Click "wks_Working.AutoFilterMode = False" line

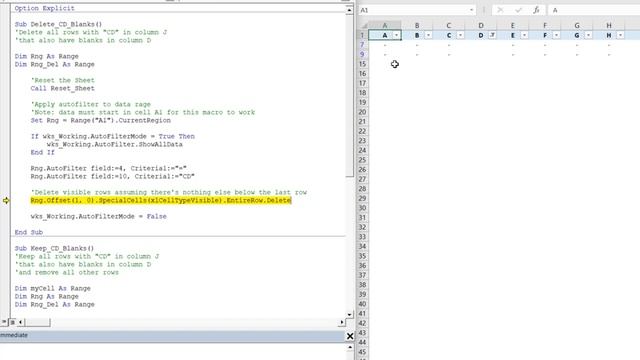(x=98, y=216)
